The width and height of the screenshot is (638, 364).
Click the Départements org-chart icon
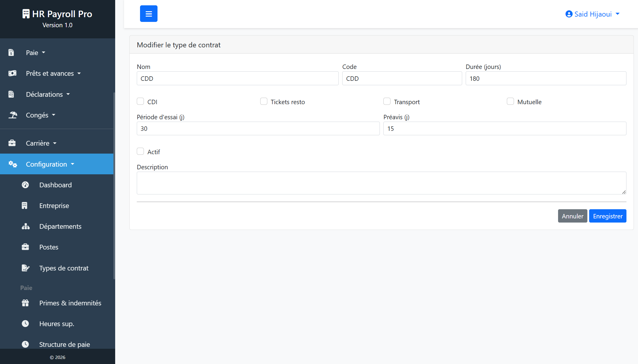(x=26, y=226)
